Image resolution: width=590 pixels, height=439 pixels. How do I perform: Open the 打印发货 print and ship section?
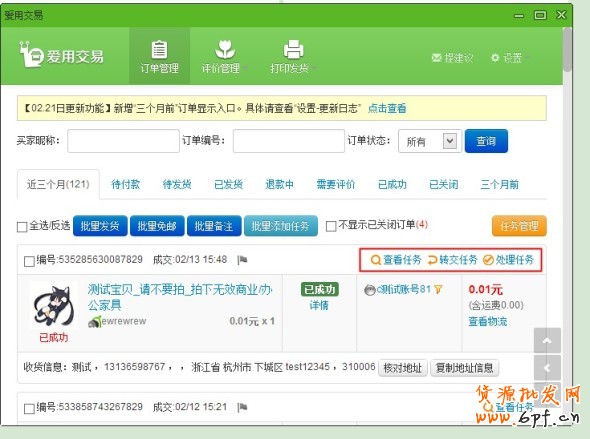coord(293,56)
